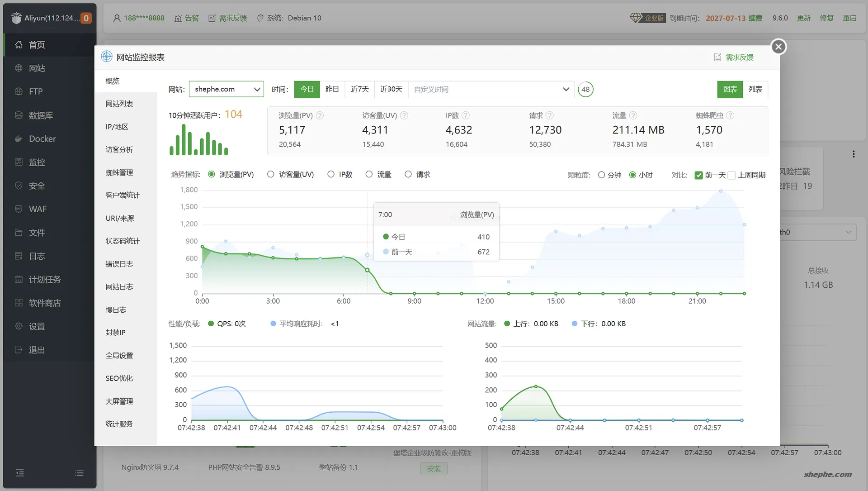This screenshot has height=491, width=868.
Task: Click the three-dot menu icon on the right panel
Action: (854, 154)
